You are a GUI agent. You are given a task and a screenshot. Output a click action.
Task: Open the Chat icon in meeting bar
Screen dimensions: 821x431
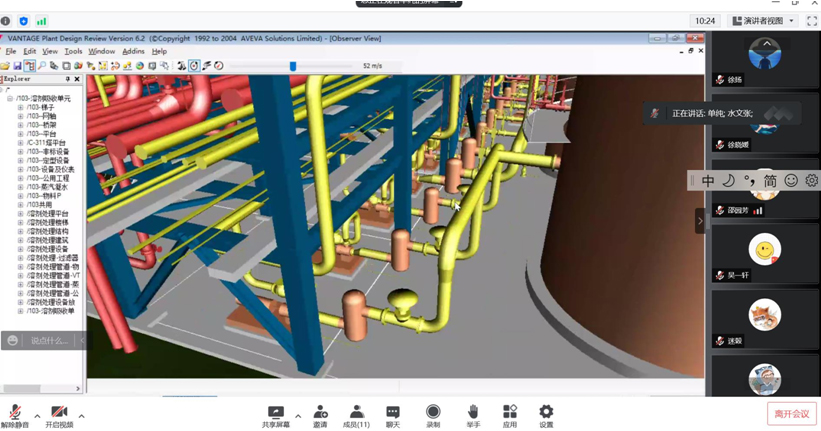tap(393, 415)
